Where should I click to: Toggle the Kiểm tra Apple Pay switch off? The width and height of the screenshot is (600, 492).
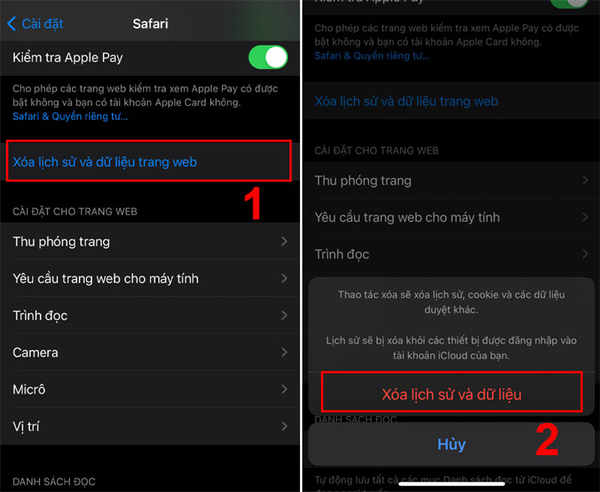[x=268, y=57]
